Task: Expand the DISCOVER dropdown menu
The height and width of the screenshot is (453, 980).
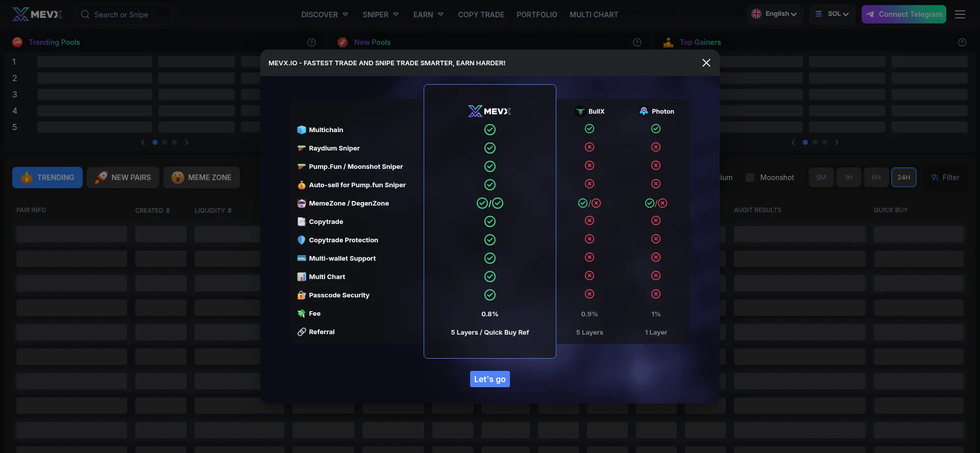Action: click(324, 15)
